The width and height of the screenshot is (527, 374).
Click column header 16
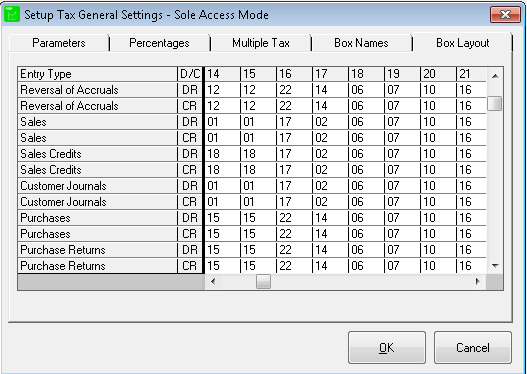(x=294, y=74)
